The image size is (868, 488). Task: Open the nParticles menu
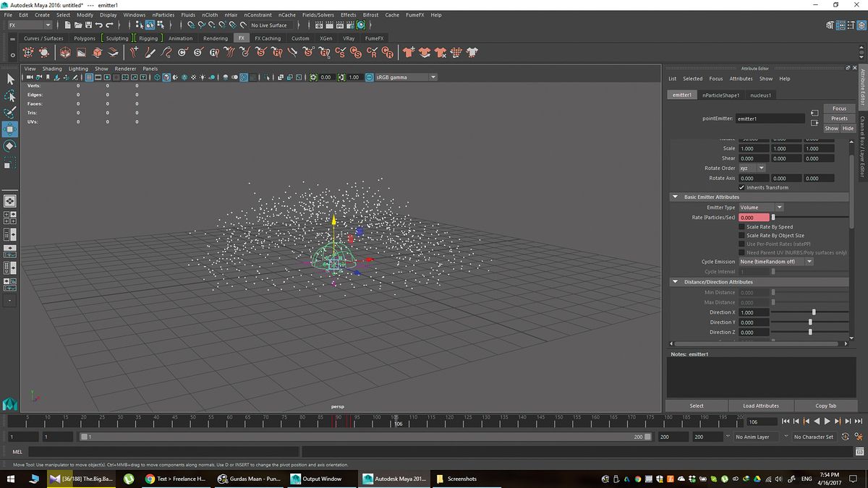163,14
